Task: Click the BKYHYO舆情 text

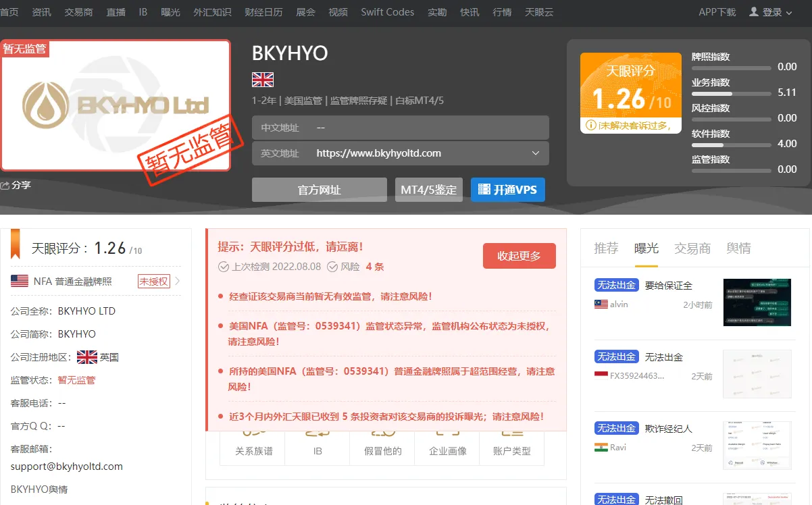Action: point(39,489)
